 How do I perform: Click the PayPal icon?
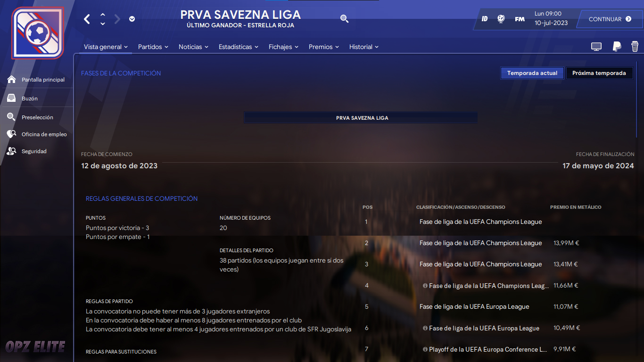[617, 46]
